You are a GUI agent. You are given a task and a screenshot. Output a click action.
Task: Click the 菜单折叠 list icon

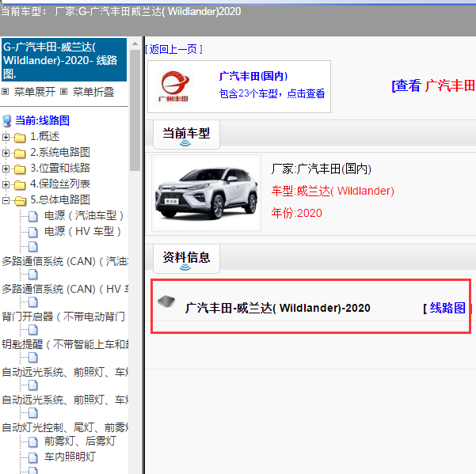click(x=63, y=92)
